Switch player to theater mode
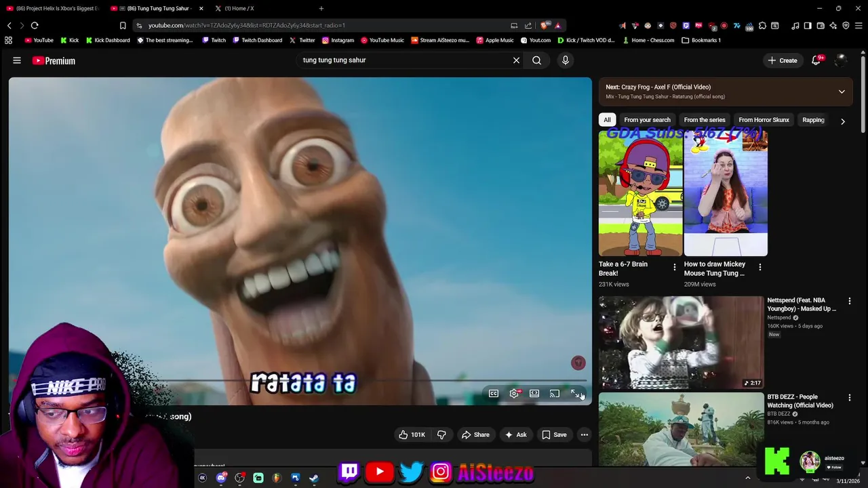868x488 pixels. coord(534,394)
